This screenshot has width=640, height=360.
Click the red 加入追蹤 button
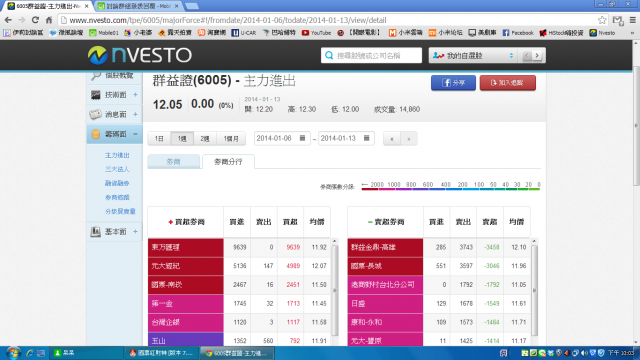pyautogui.click(x=508, y=83)
